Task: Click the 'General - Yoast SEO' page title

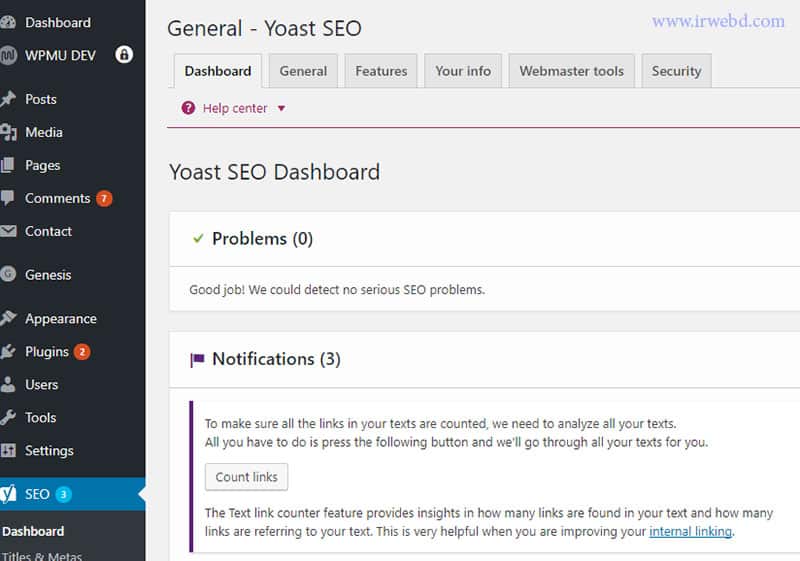Action: 264,28
